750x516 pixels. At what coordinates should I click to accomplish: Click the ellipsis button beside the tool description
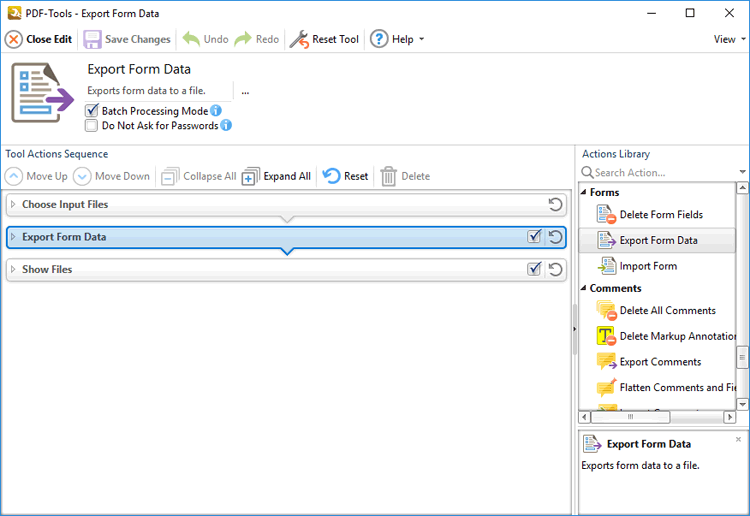coord(245,91)
